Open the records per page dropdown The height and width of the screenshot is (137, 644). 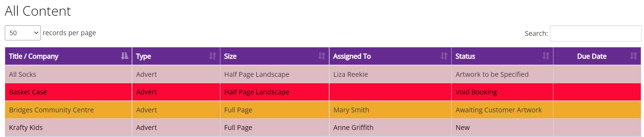[x=23, y=33]
